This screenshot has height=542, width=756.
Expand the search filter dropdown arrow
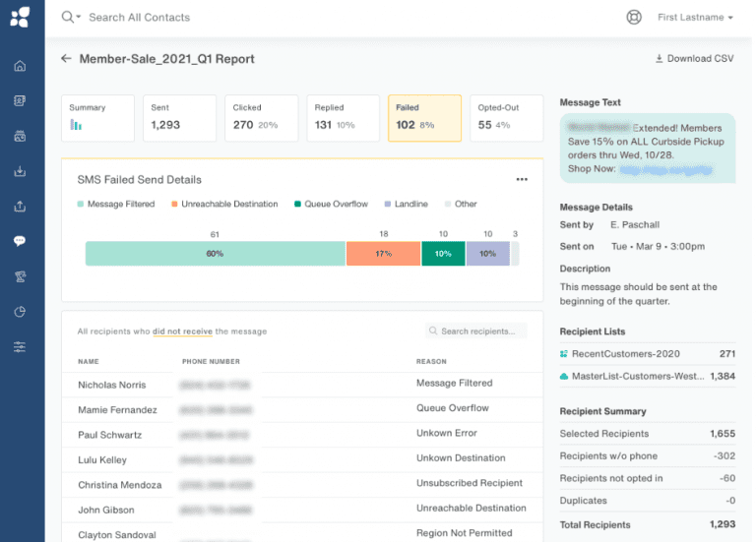(78, 18)
